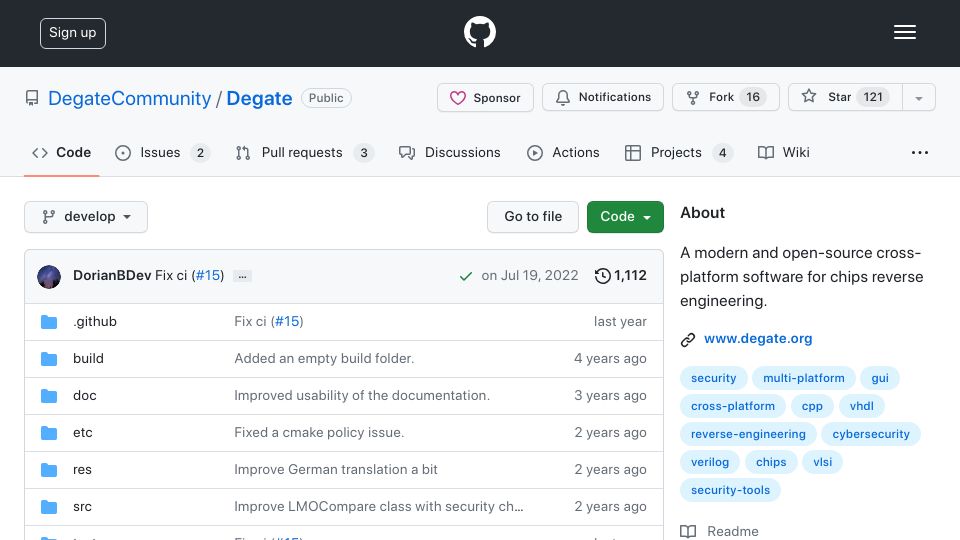
Task: Open the DegateCommunity organization link
Action: pyautogui.click(x=129, y=98)
